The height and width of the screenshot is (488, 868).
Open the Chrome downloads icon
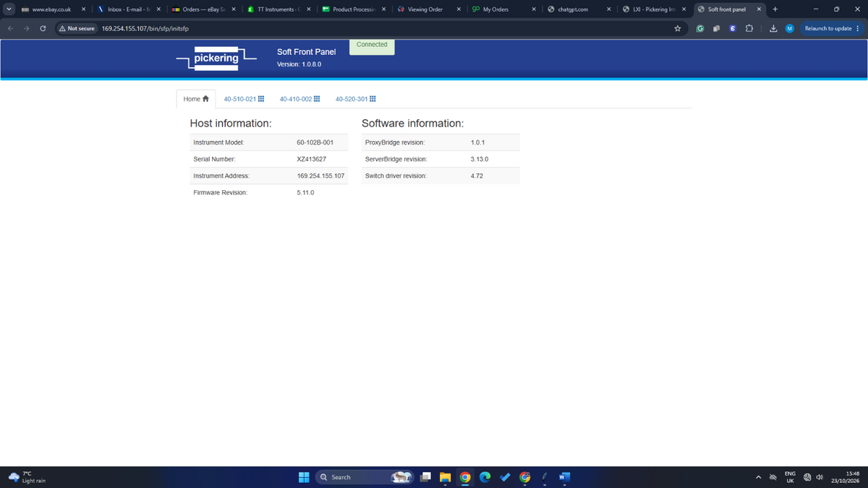[x=773, y=28]
